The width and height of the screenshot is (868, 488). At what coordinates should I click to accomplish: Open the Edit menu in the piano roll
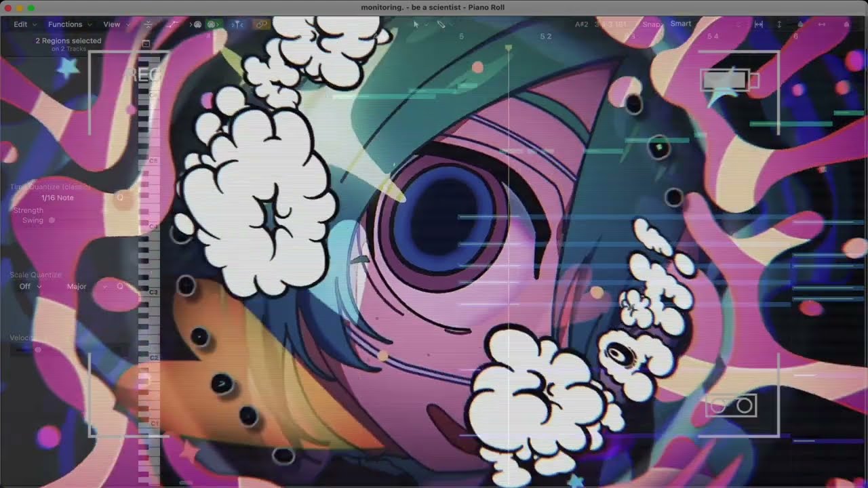click(x=24, y=24)
